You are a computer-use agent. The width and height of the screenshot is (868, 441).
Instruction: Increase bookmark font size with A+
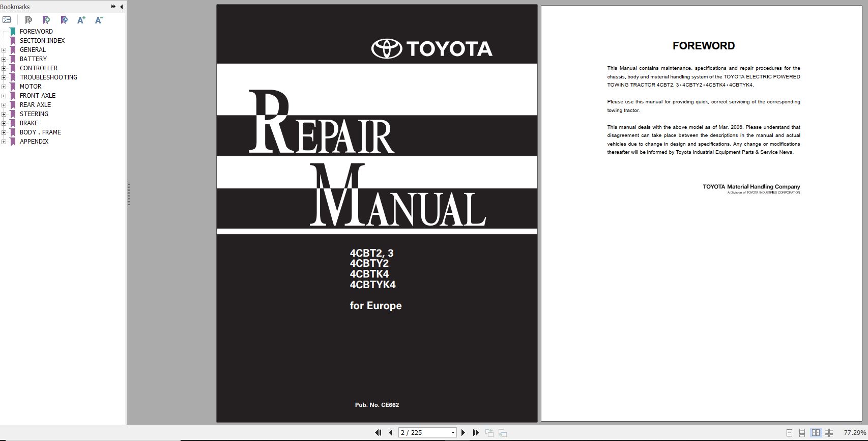[x=81, y=20]
